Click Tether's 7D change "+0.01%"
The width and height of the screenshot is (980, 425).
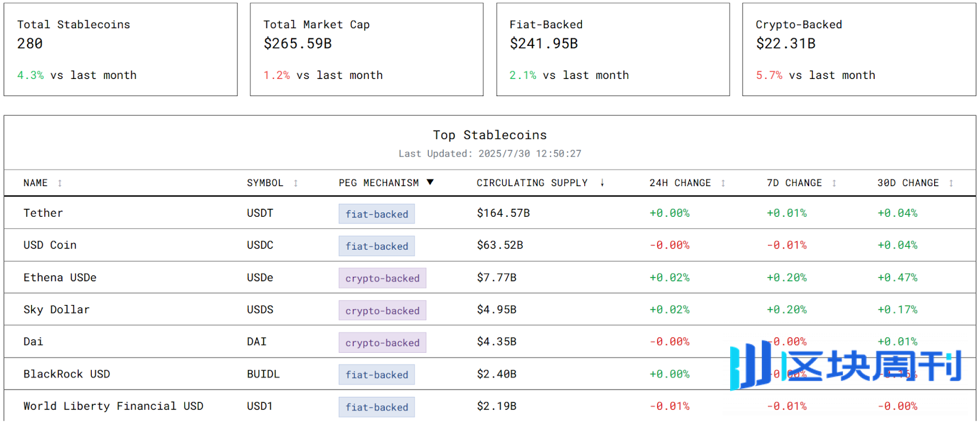(x=786, y=213)
